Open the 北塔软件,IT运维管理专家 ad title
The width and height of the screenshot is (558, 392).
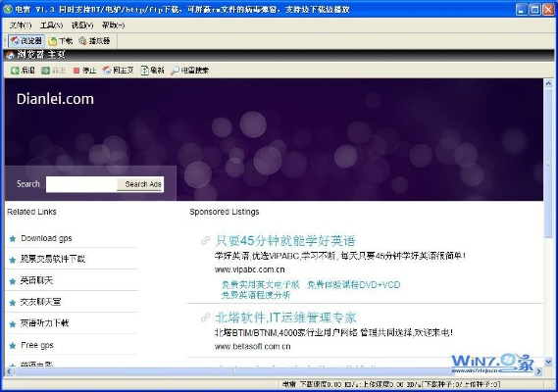(x=285, y=318)
